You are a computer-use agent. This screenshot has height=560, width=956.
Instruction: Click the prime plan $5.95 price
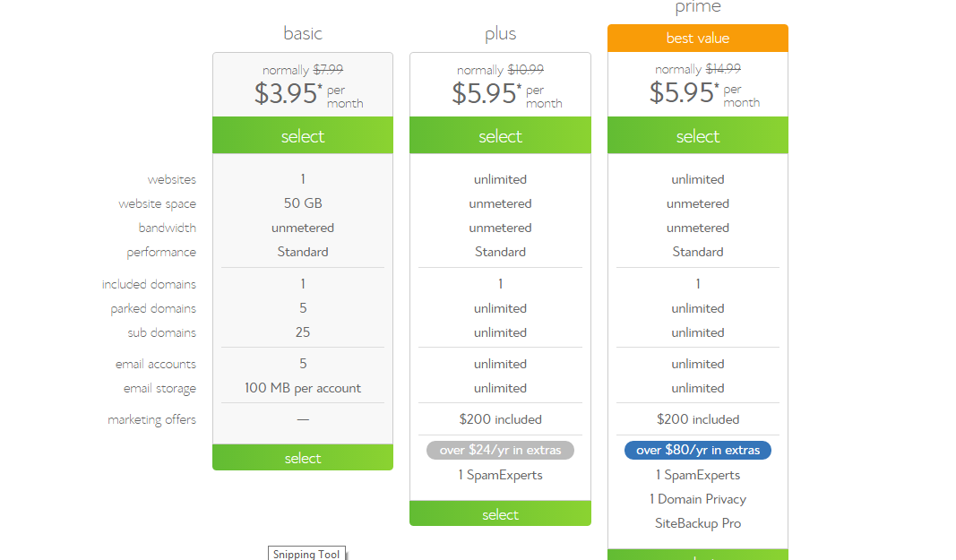click(x=704, y=93)
